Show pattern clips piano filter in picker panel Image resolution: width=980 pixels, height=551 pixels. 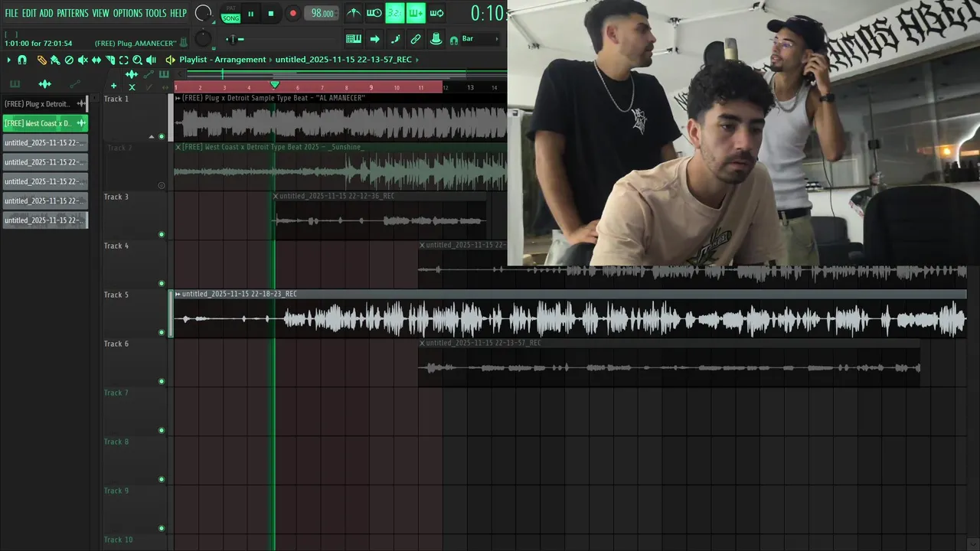point(15,84)
